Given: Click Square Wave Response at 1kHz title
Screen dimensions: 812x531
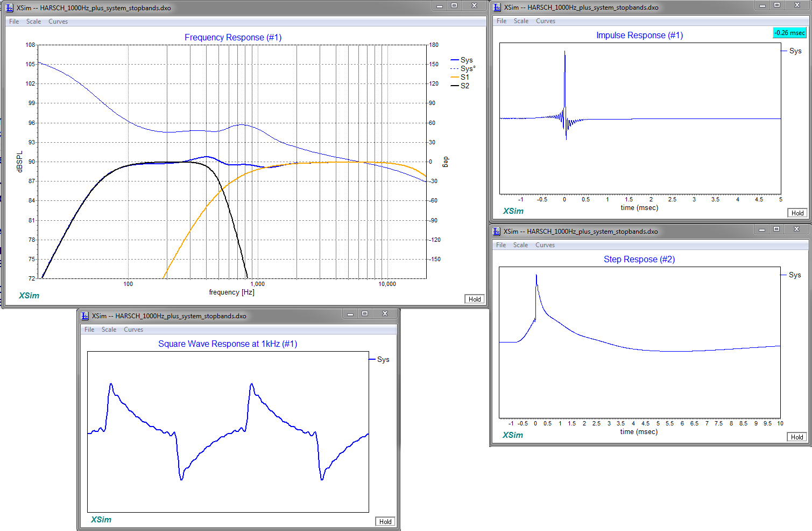Looking at the screenshot, I should 228,344.
